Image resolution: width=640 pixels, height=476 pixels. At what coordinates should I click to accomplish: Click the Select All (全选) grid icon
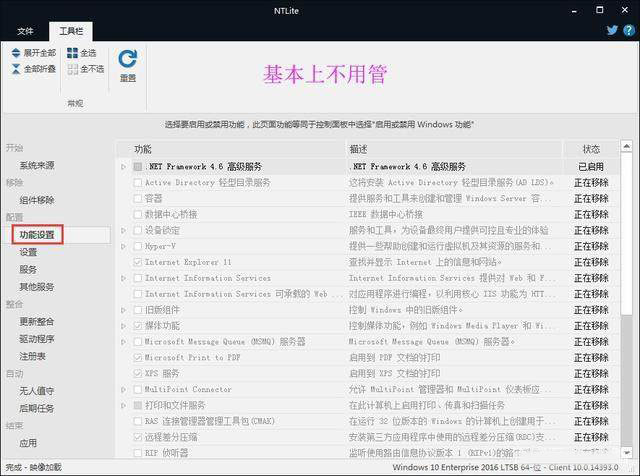(72, 53)
